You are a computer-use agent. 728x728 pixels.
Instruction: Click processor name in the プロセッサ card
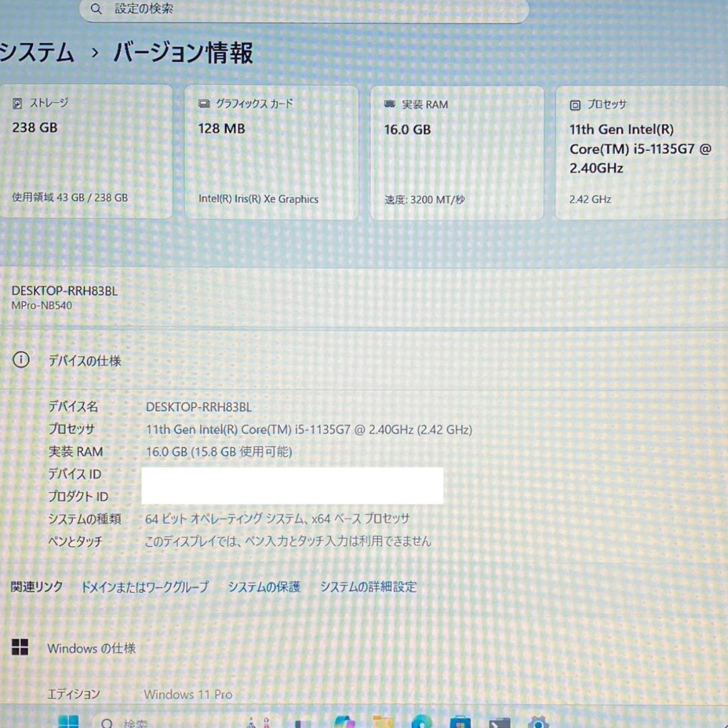click(x=640, y=148)
